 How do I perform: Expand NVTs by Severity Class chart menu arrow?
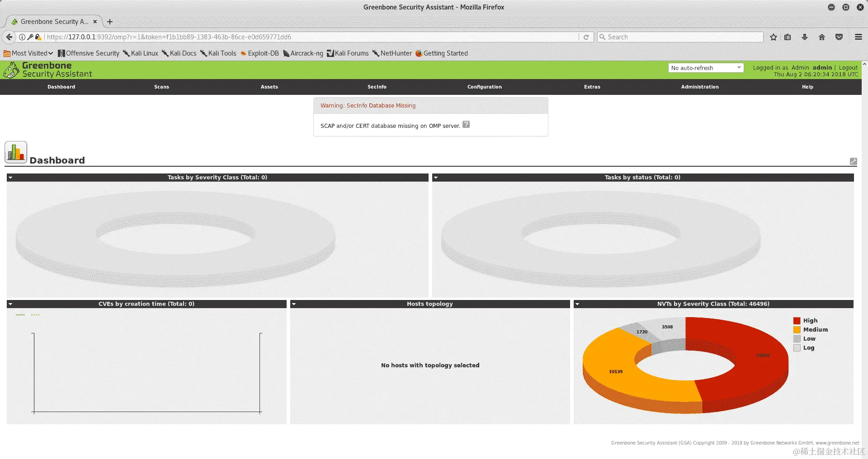pos(577,304)
